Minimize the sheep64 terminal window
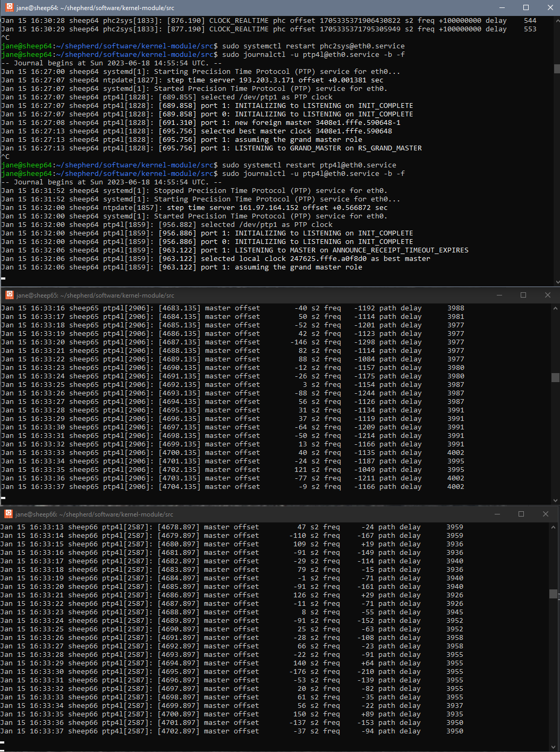The width and height of the screenshot is (560, 752). [503, 7]
